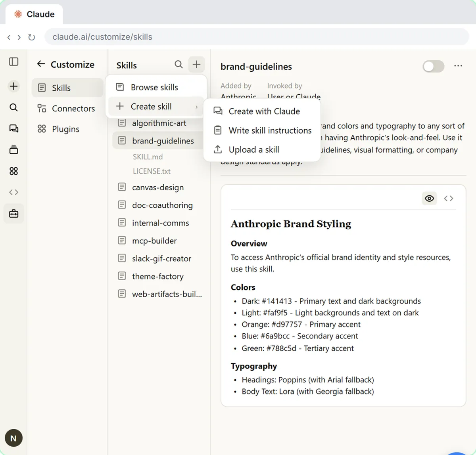Choose Browse skills menu entry

point(156,87)
